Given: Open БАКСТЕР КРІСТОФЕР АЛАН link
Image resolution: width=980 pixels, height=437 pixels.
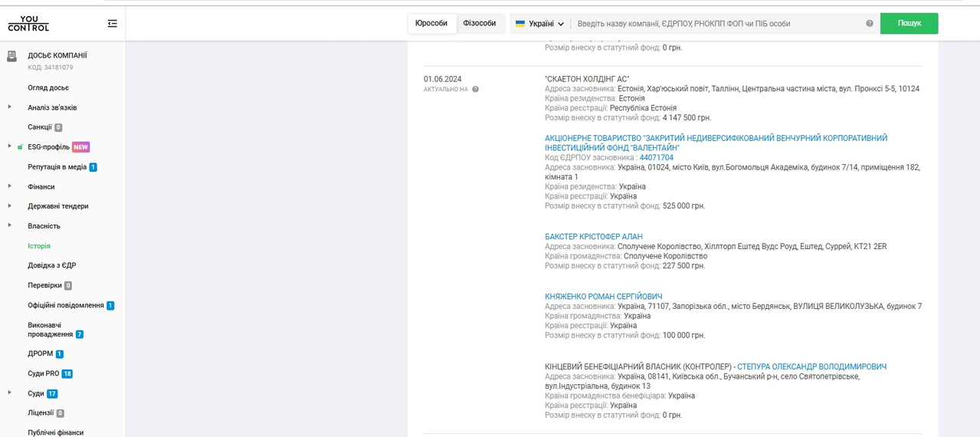Looking at the screenshot, I should pyautogui.click(x=594, y=237).
